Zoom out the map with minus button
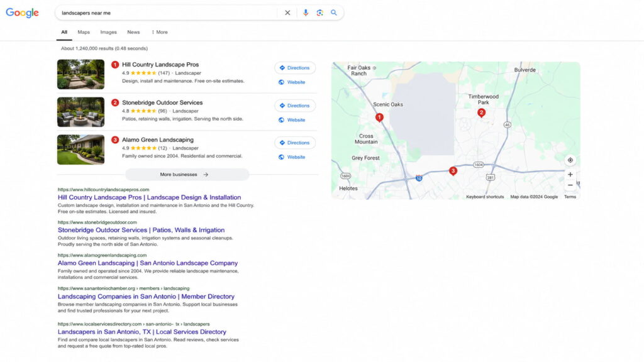The image size is (644, 362). point(570,185)
